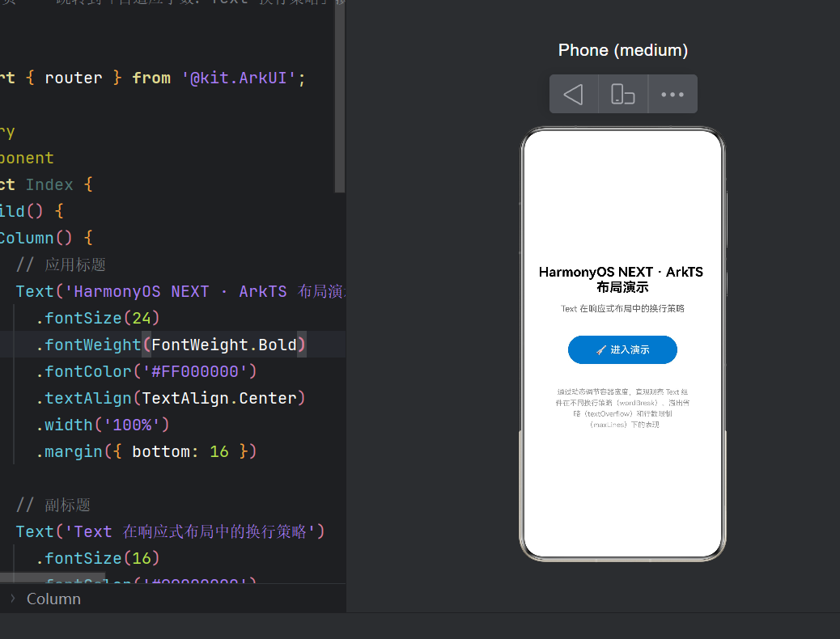
Task: Click the .margin({ bottom: 16 }) line
Action: point(146,451)
